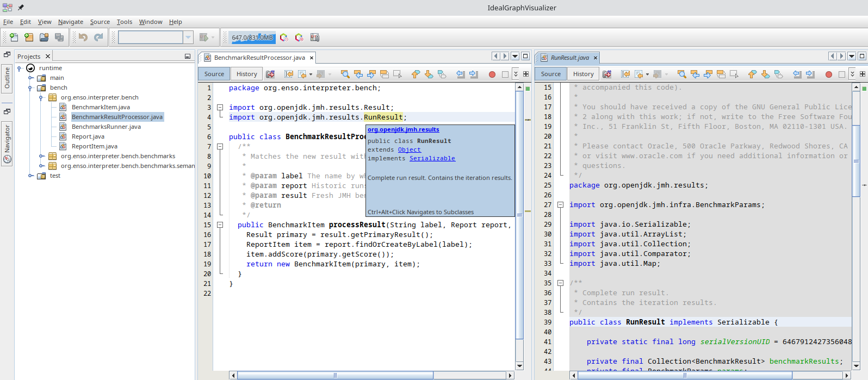Click Next Bookmark icon in BenchmarkResultProcessor editor
This screenshot has width=868, height=380.
click(x=429, y=74)
